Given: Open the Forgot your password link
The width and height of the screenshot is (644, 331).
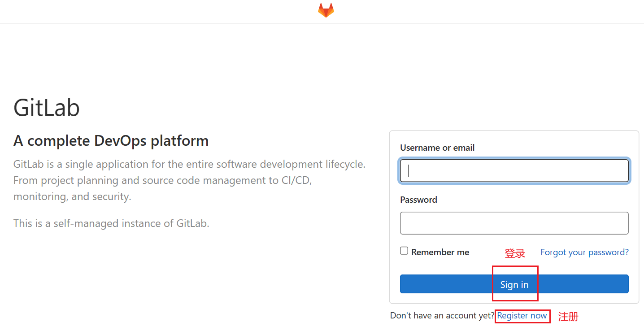Looking at the screenshot, I should (584, 252).
